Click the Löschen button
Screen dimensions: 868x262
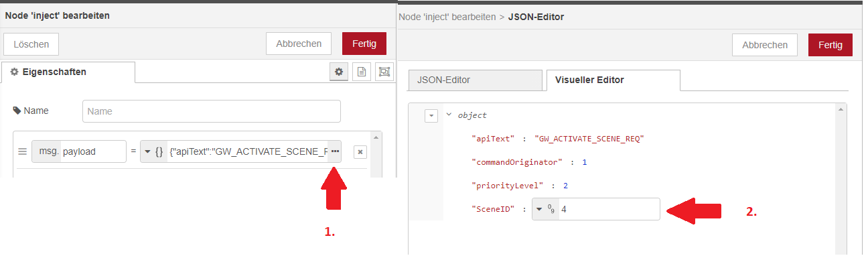(31, 44)
